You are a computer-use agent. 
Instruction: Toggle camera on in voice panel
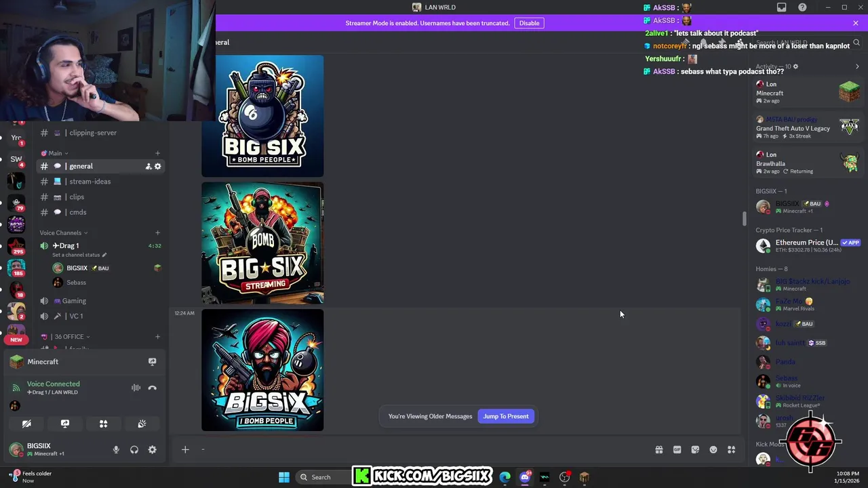[x=26, y=424]
